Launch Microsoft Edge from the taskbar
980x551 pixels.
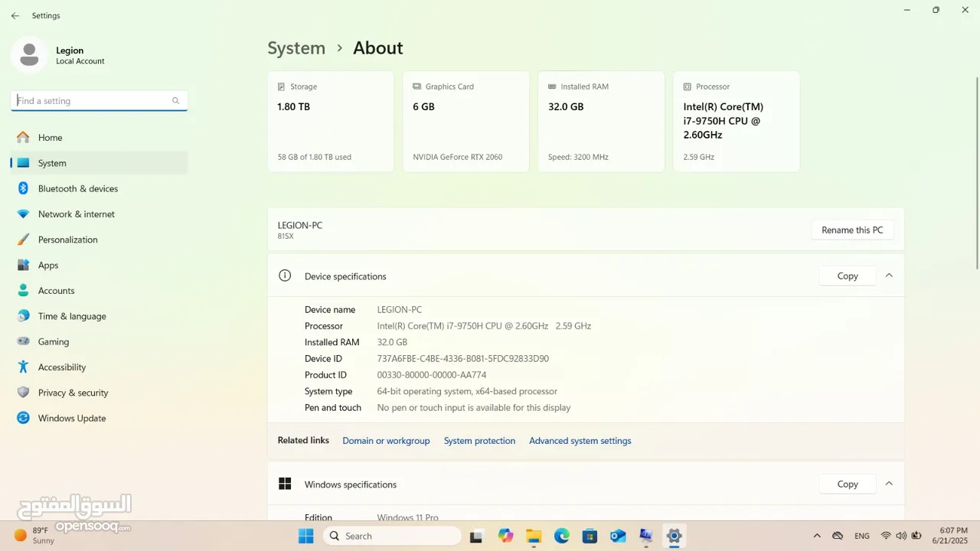tap(562, 536)
